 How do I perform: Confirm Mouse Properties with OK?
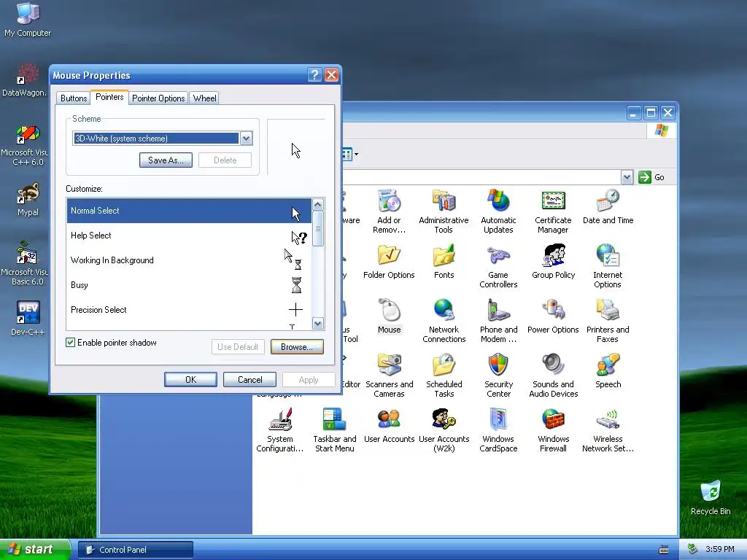pos(190,379)
